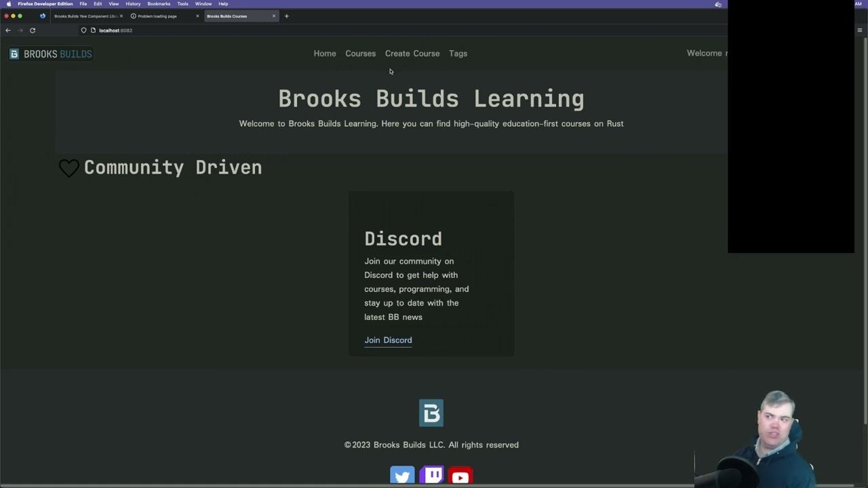Click the welcome subtitle about Rust courses
Screen dimensions: 868x488
click(x=431, y=124)
